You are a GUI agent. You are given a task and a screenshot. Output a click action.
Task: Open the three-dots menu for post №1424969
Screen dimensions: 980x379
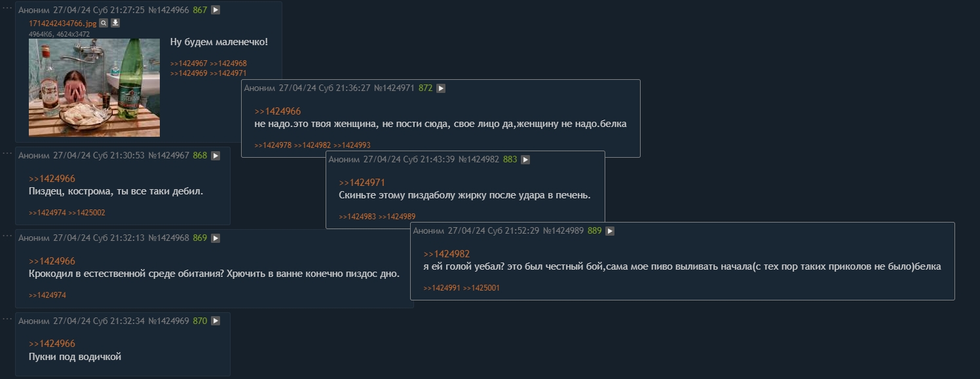pos(7,318)
